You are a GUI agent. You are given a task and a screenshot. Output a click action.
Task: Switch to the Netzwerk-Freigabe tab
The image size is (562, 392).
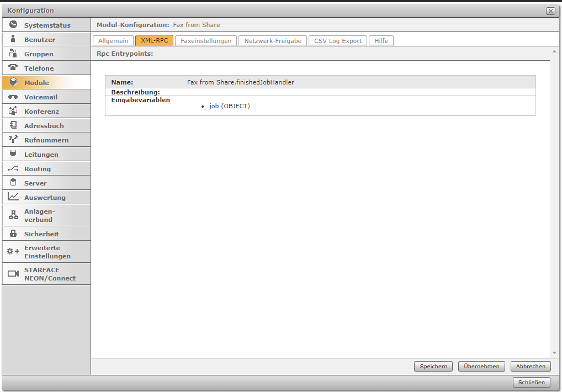pyautogui.click(x=273, y=41)
